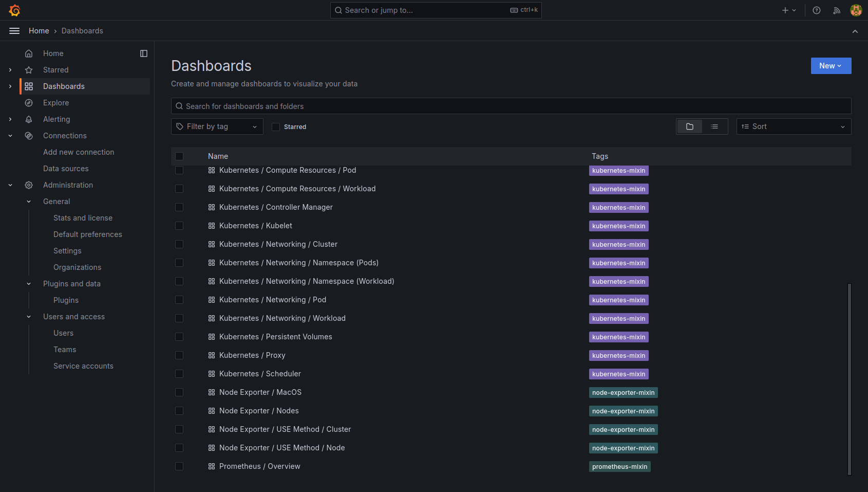The height and width of the screenshot is (492, 868).
Task: Toggle the Starred filter checkbox
Action: (276, 127)
